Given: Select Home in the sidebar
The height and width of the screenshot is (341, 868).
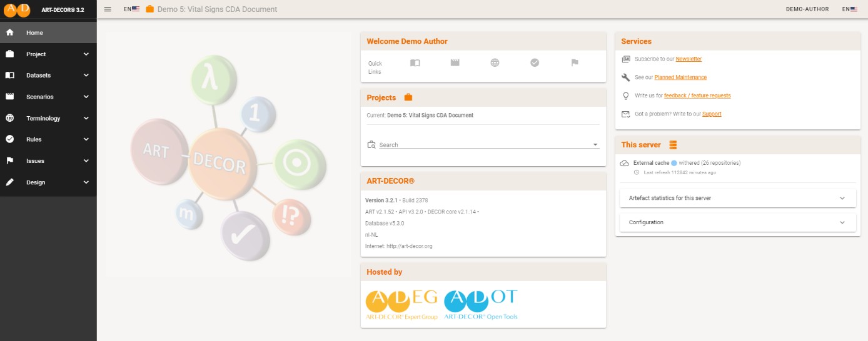Looking at the screenshot, I should 35,32.
